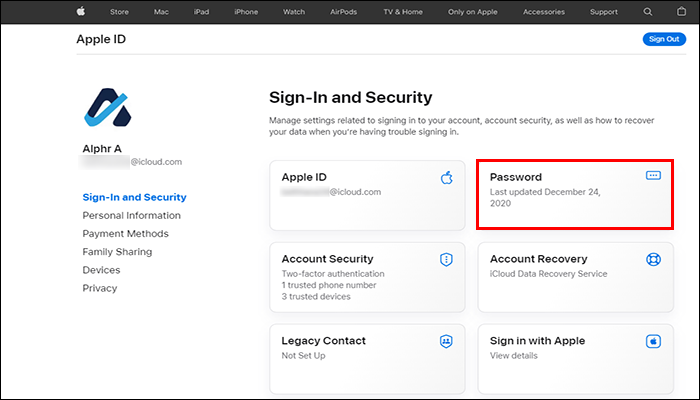
Task: Click the Account Security shield icon
Action: (x=446, y=259)
